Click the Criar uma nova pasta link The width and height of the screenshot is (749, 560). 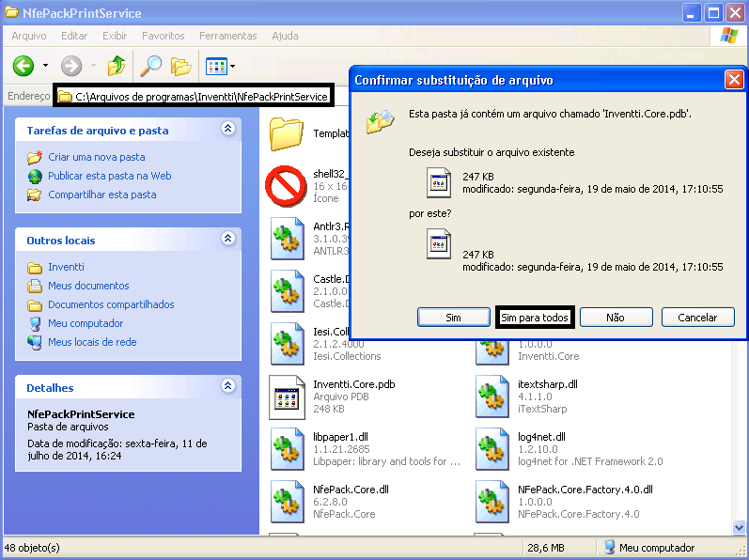coord(96,157)
